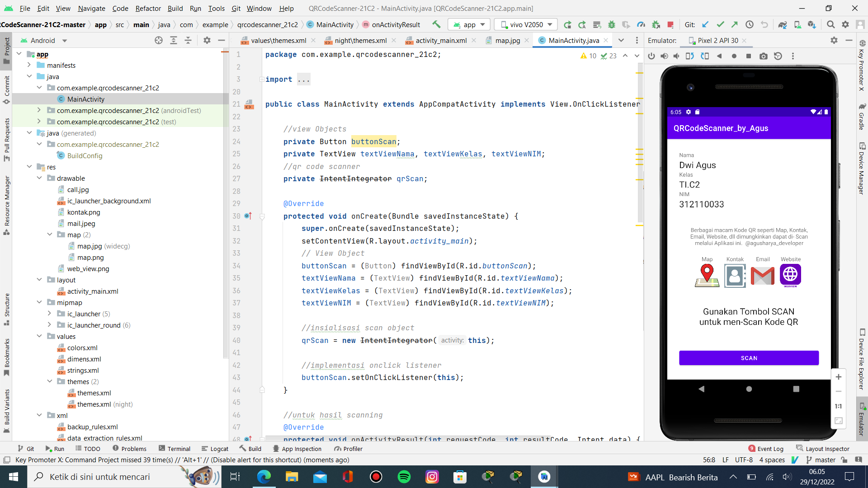This screenshot has height=488, width=868.
Task: Click emulator power button icon
Action: coord(651,56)
